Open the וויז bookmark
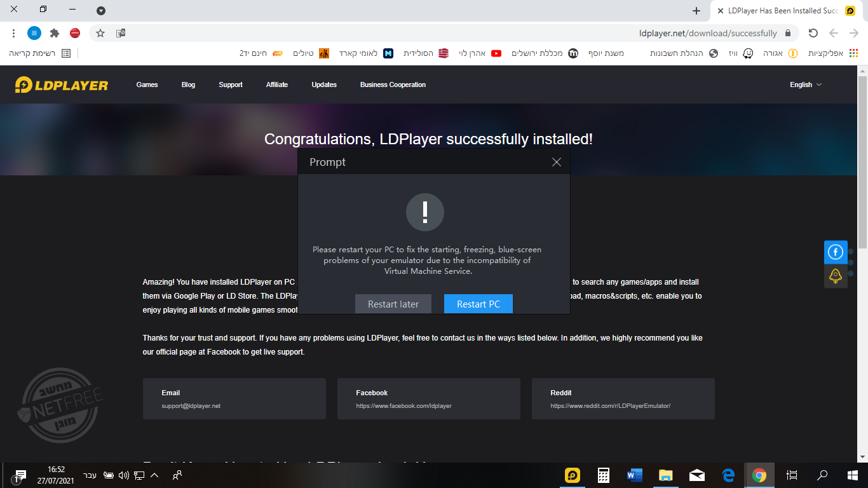The width and height of the screenshot is (868, 488). click(741, 53)
